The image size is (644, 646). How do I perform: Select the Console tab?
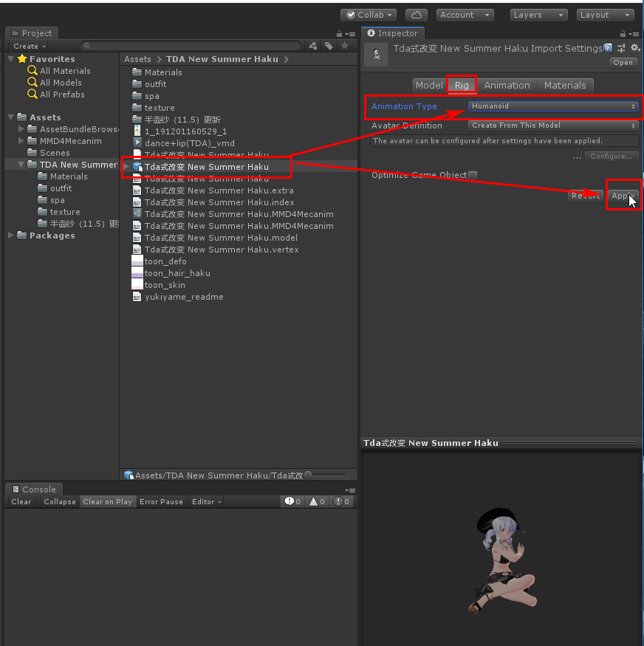pos(34,489)
